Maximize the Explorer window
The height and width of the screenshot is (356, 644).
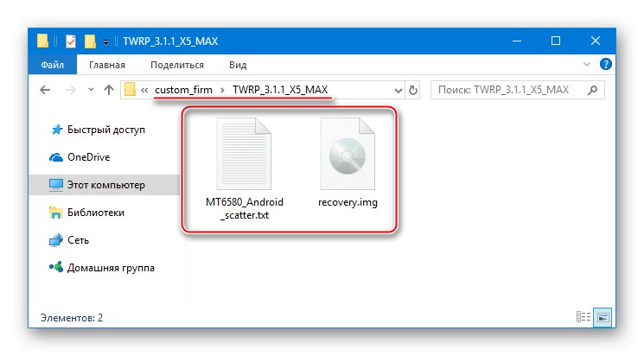pos(556,41)
